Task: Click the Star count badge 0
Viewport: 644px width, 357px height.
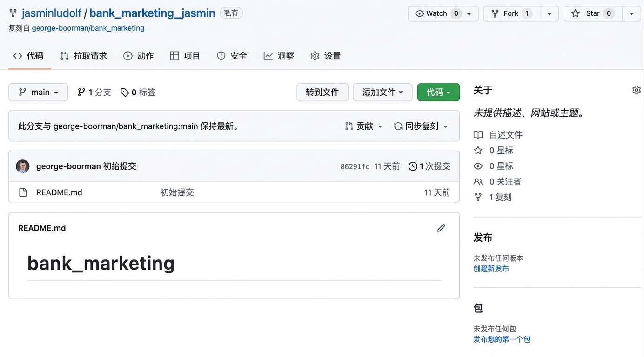Action: click(x=609, y=13)
